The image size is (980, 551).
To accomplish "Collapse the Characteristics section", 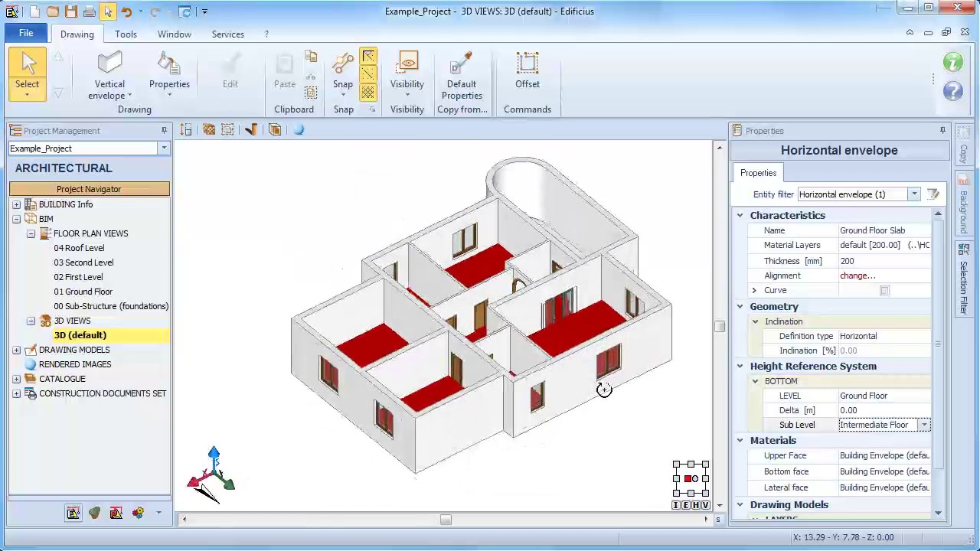I will point(740,216).
